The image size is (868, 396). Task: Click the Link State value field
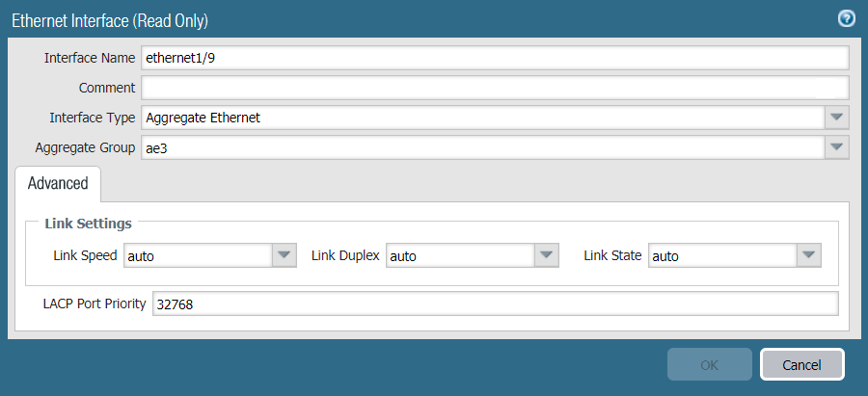(x=722, y=256)
